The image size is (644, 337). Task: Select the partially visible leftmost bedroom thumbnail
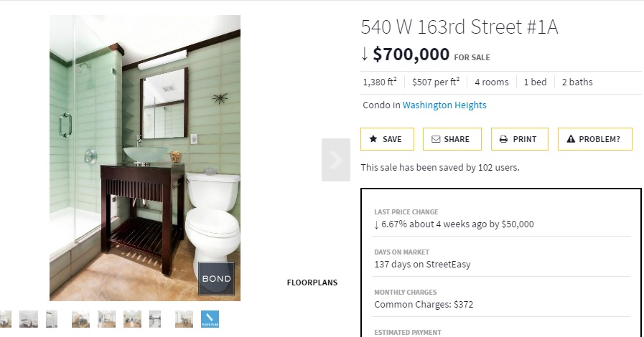pos(5,319)
